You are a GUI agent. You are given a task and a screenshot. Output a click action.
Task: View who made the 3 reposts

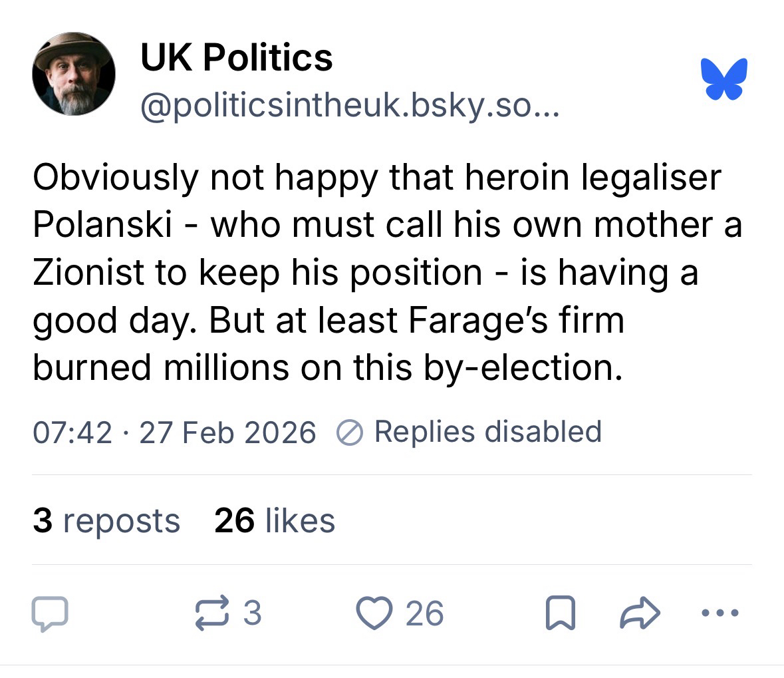pos(106,520)
